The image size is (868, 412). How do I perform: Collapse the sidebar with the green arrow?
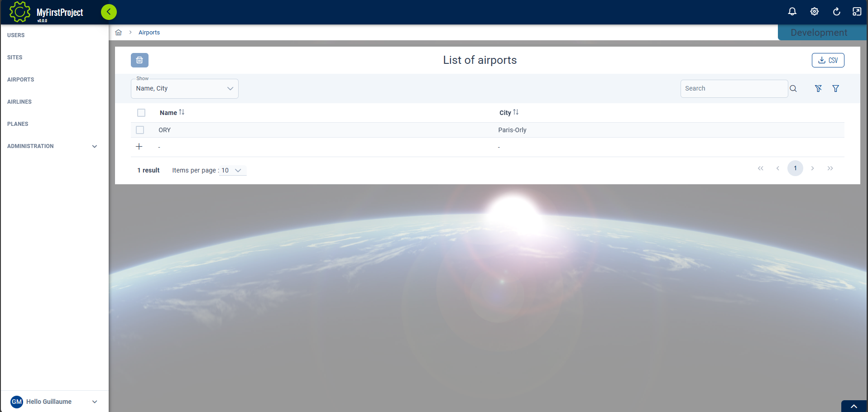coord(109,12)
